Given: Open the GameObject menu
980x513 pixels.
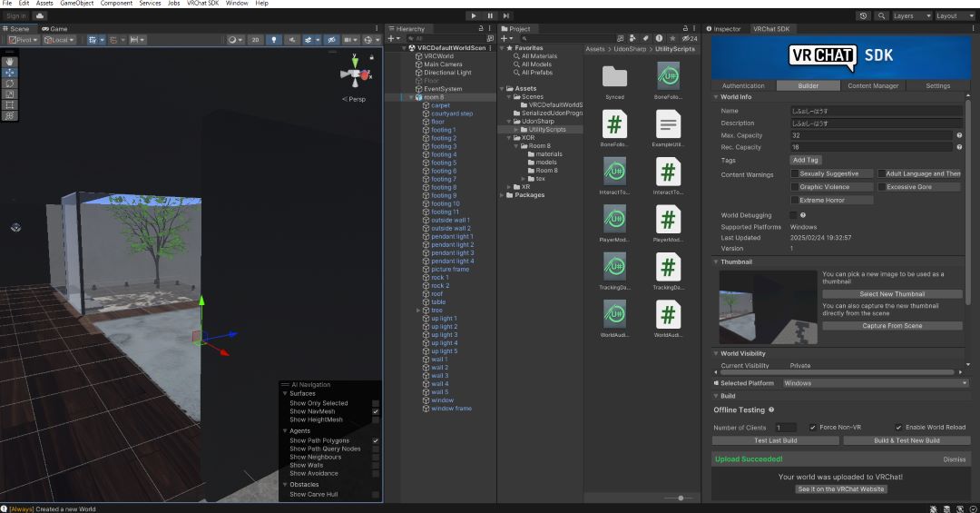Looking at the screenshot, I should tap(77, 3).
